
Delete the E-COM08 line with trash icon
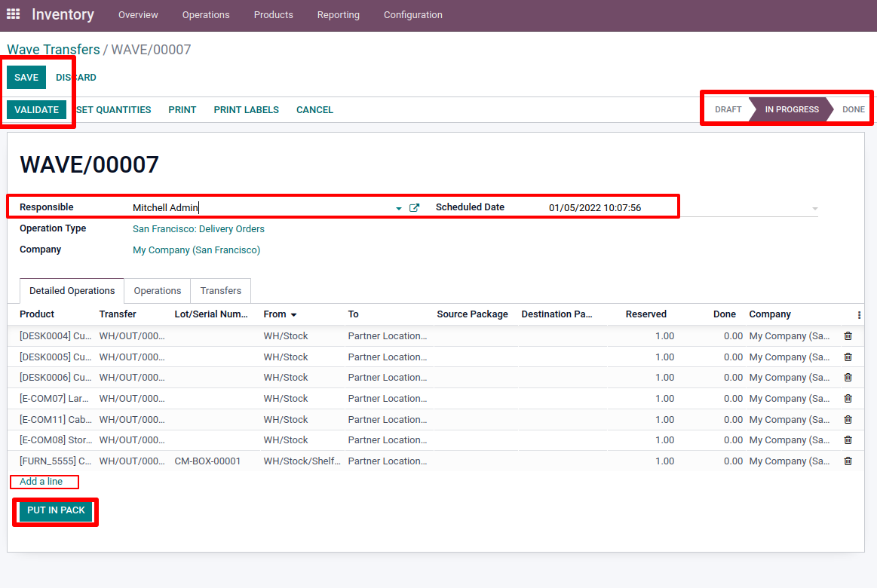(x=848, y=440)
